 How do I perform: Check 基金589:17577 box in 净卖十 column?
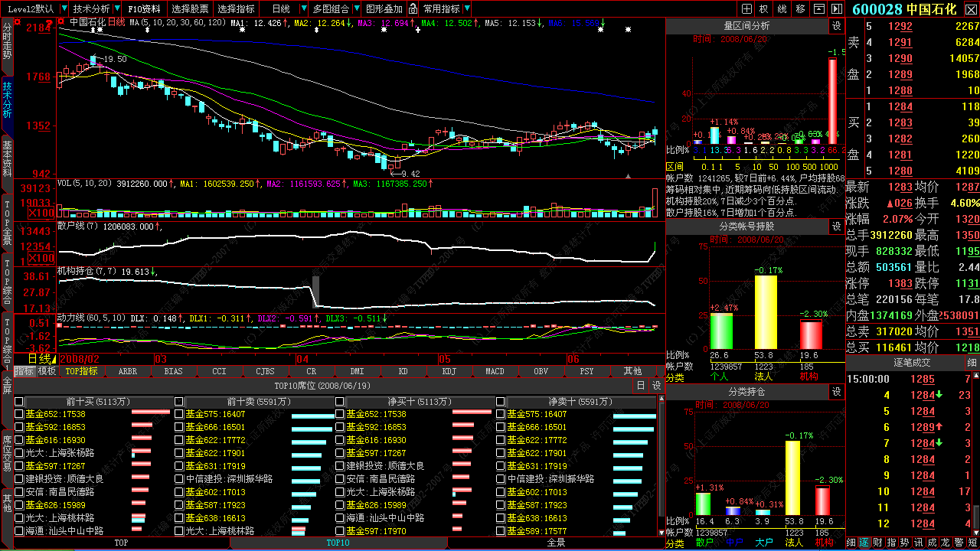(x=501, y=531)
